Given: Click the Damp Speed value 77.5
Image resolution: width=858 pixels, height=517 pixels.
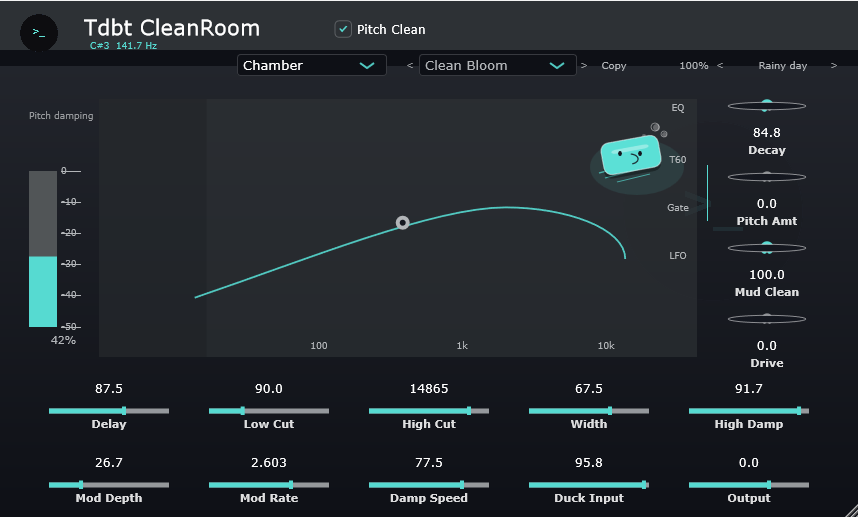Looking at the screenshot, I should (x=429, y=463).
